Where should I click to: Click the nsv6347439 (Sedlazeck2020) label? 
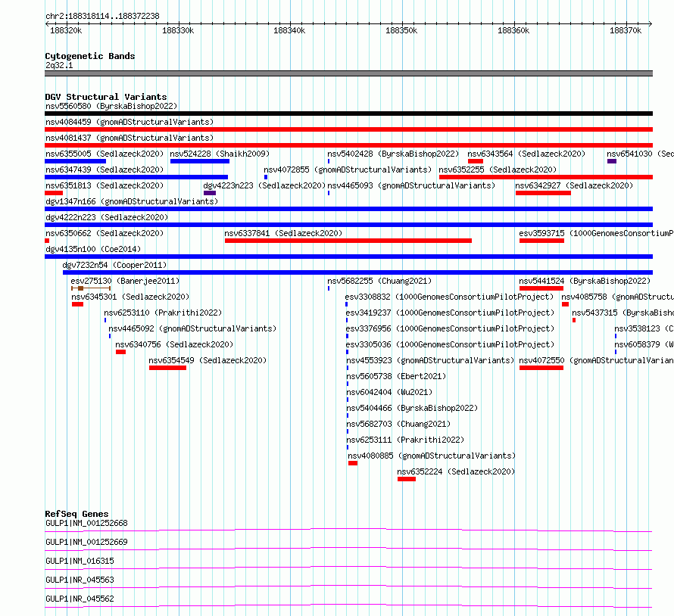pos(105,170)
